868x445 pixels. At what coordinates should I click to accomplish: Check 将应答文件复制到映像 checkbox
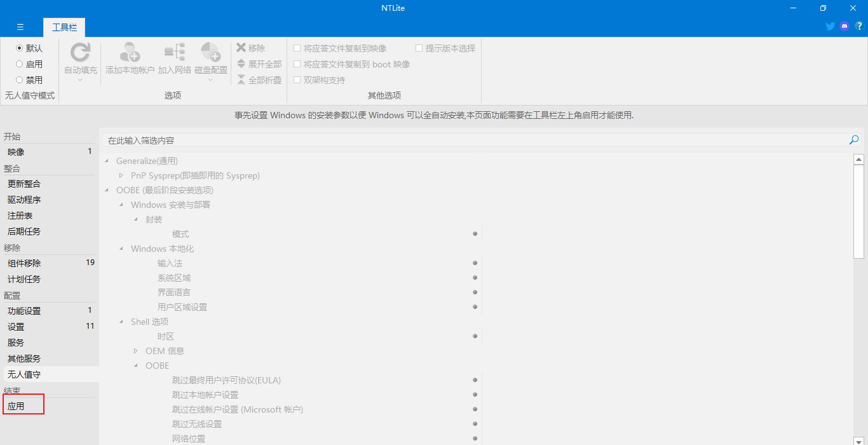pyautogui.click(x=297, y=48)
